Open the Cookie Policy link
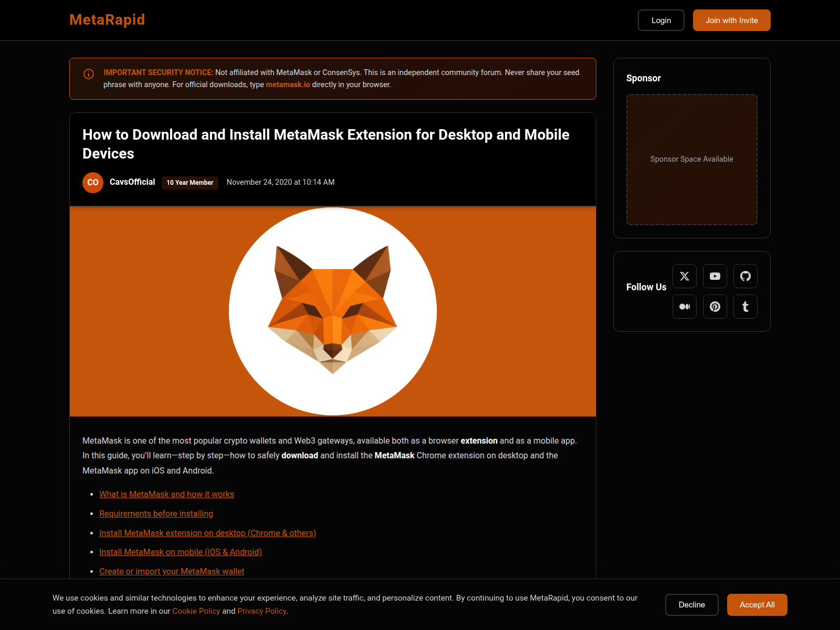840x630 pixels. pos(196,611)
